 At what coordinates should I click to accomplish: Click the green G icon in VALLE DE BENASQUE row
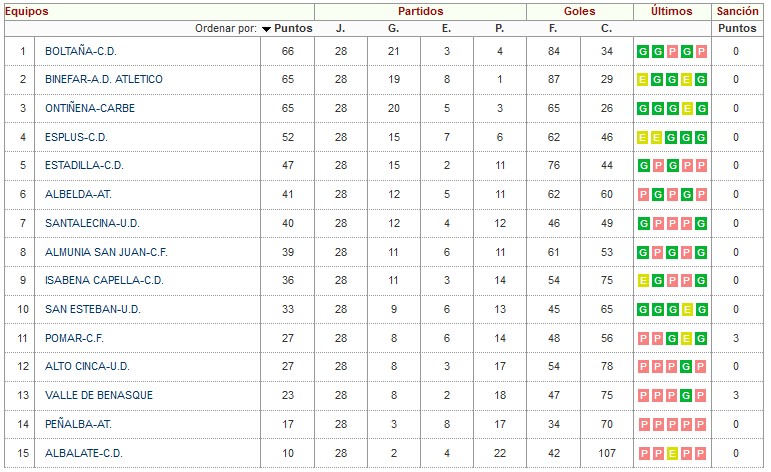[x=687, y=395]
